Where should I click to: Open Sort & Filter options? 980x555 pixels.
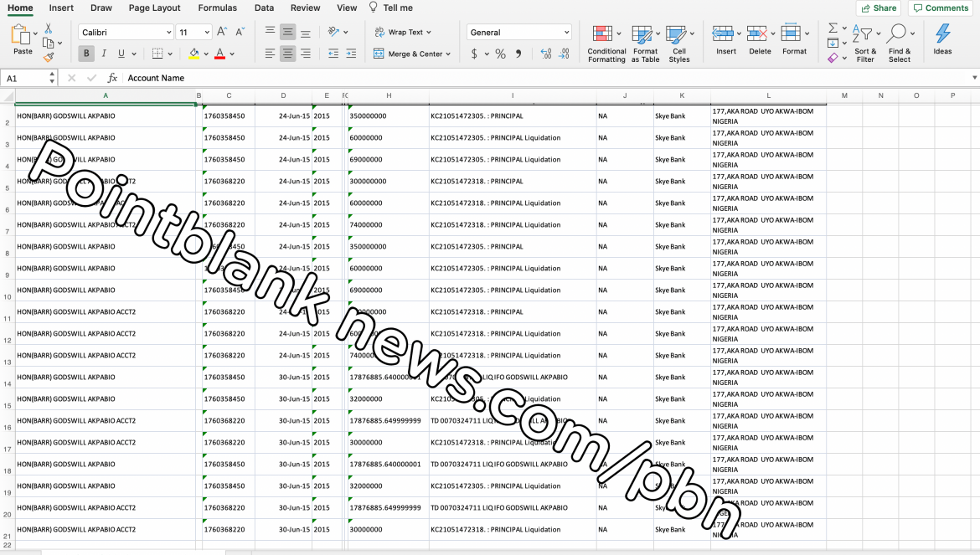[865, 44]
